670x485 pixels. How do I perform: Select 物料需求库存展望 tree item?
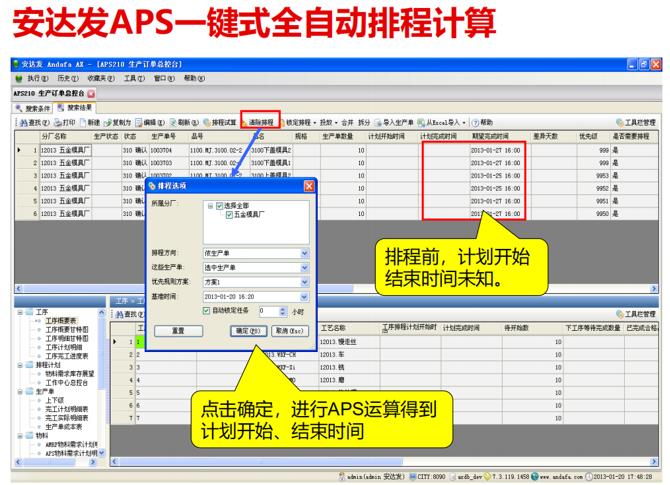coord(70,374)
